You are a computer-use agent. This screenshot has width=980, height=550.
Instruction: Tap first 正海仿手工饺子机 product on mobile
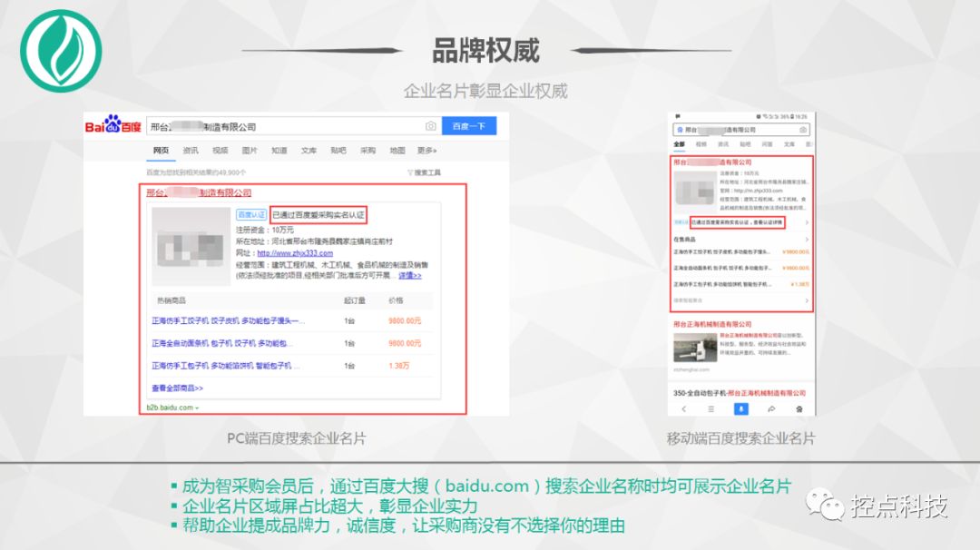pos(722,252)
